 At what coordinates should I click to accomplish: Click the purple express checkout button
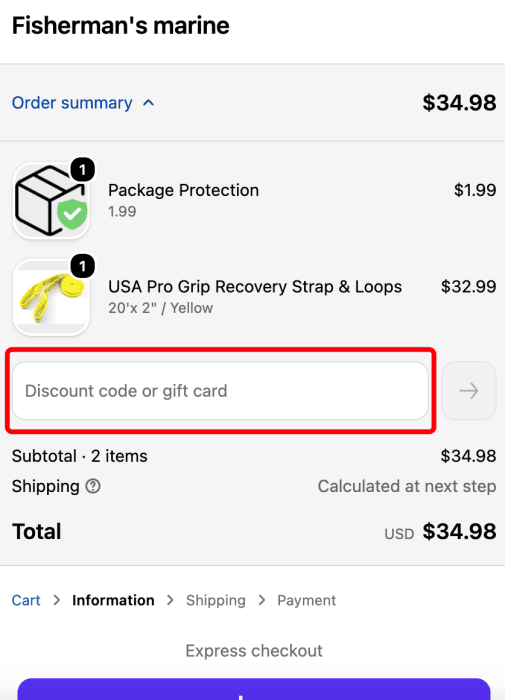(x=254, y=689)
